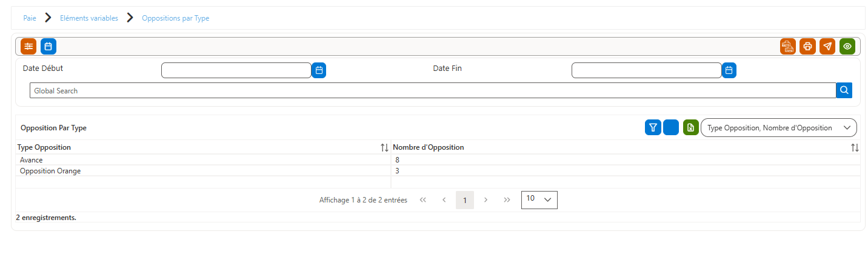Open the Date Fin calendar picker
The width and height of the screenshot is (868, 254).
[x=729, y=70]
